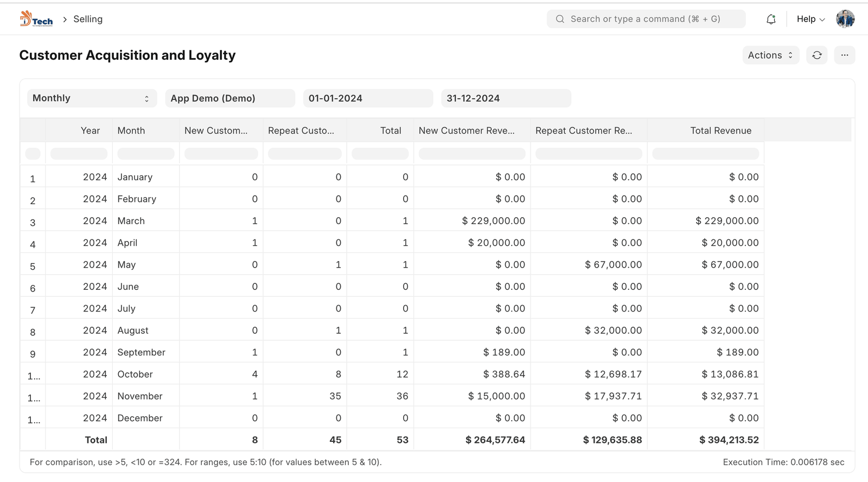Click the Month column header
This screenshot has height=482, width=868.
[131, 130]
